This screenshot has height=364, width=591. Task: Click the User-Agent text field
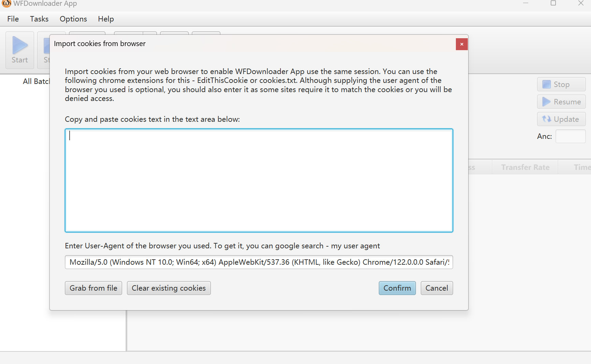[259, 262]
